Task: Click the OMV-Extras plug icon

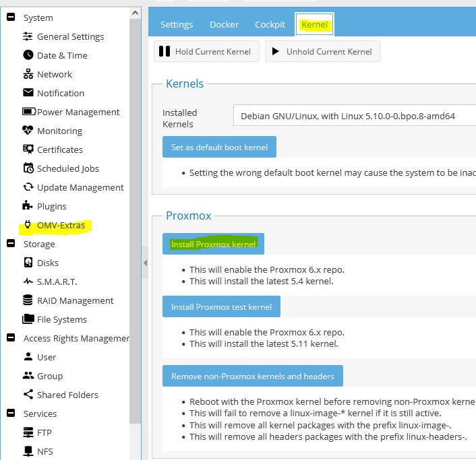Action: [28, 225]
